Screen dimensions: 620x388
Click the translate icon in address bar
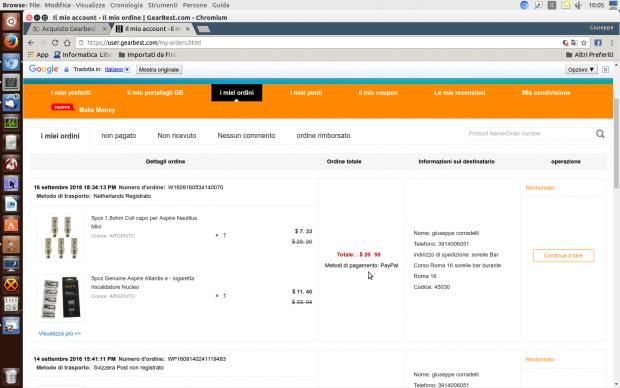point(574,43)
